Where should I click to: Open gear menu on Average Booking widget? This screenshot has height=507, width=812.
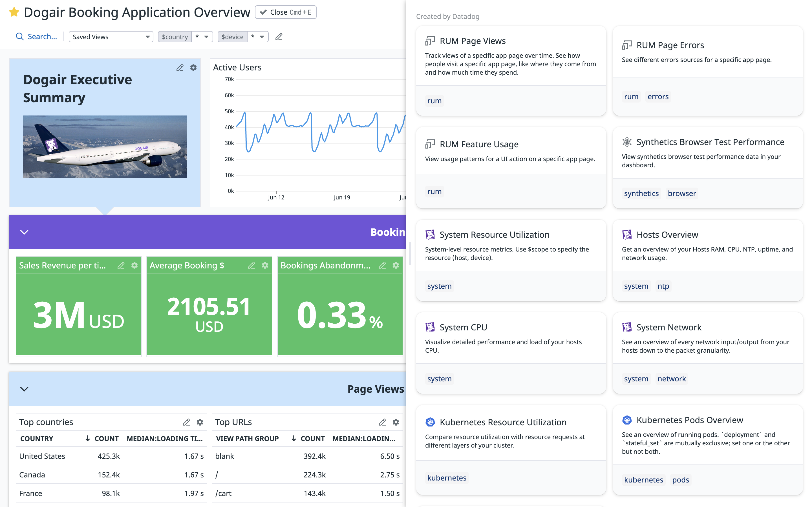[265, 265]
